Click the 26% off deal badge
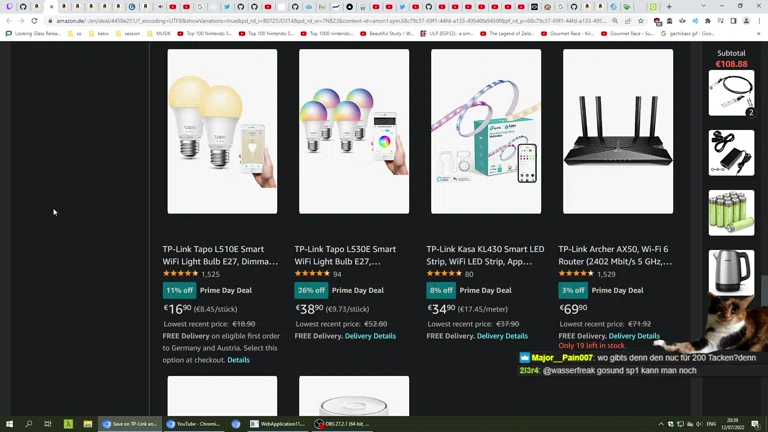This screenshot has width=768, height=432. click(311, 290)
